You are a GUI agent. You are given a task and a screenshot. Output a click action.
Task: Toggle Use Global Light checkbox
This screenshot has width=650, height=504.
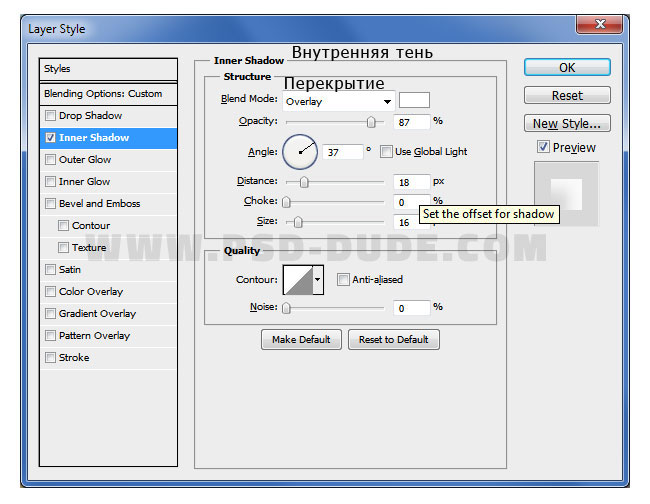coord(386,151)
